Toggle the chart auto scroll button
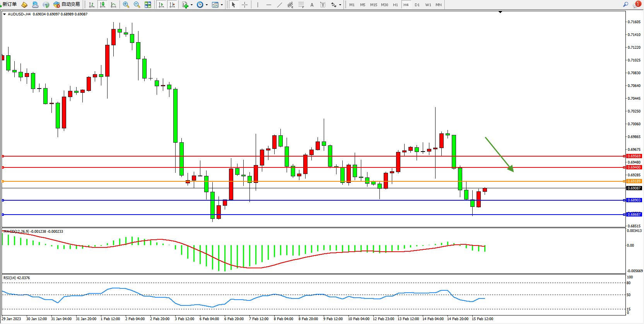The height and width of the screenshot is (324, 644). tap(161, 5)
